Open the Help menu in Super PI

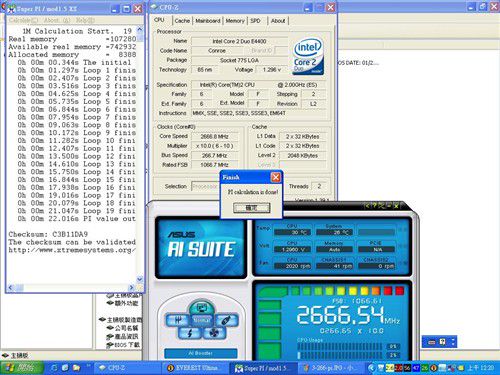point(85,20)
